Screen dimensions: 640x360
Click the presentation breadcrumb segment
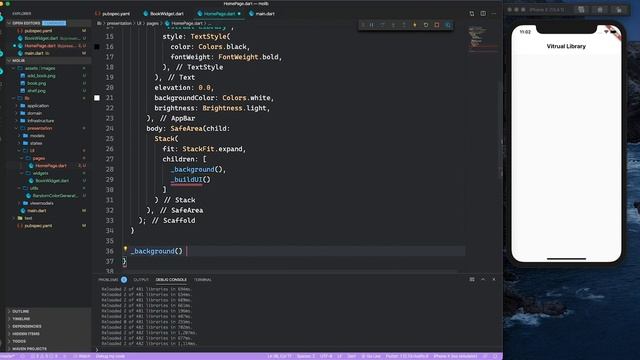(x=119, y=23)
